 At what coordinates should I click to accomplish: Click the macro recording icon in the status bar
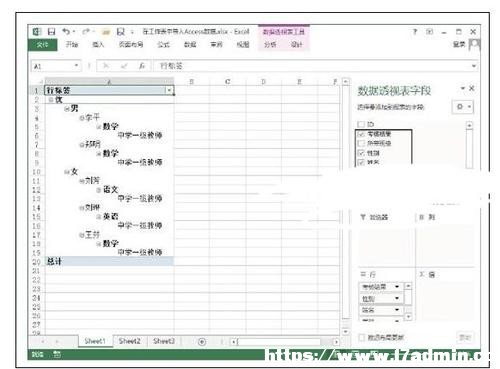[57, 355]
